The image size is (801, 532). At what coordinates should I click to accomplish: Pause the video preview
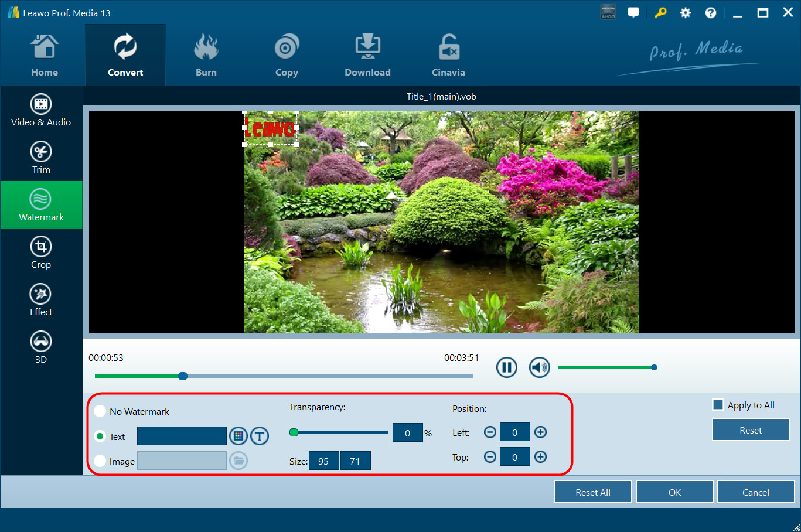point(507,367)
